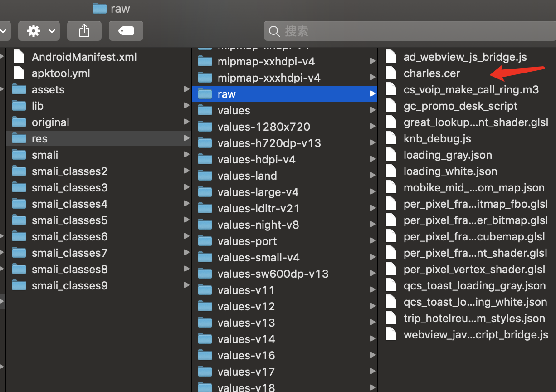The width and height of the screenshot is (556, 392).
Task: Select the knb_debug.js file icon
Action: click(391, 138)
